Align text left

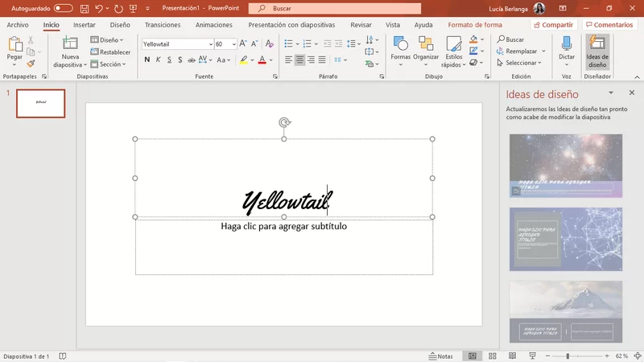pyautogui.click(x=289, y=60)
